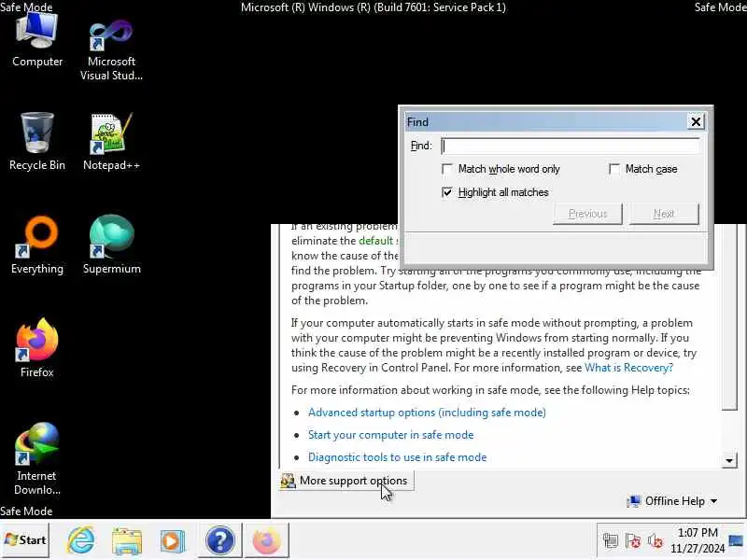
Task: Launch Windows Media Player from taskbar
Action: click(x=172, y=540)
